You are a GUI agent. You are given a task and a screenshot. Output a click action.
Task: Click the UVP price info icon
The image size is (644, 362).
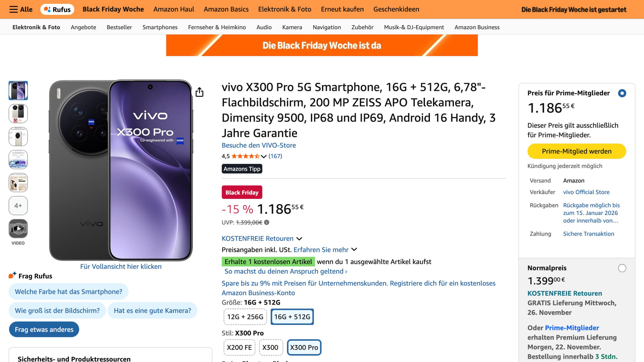coord(267,222)
